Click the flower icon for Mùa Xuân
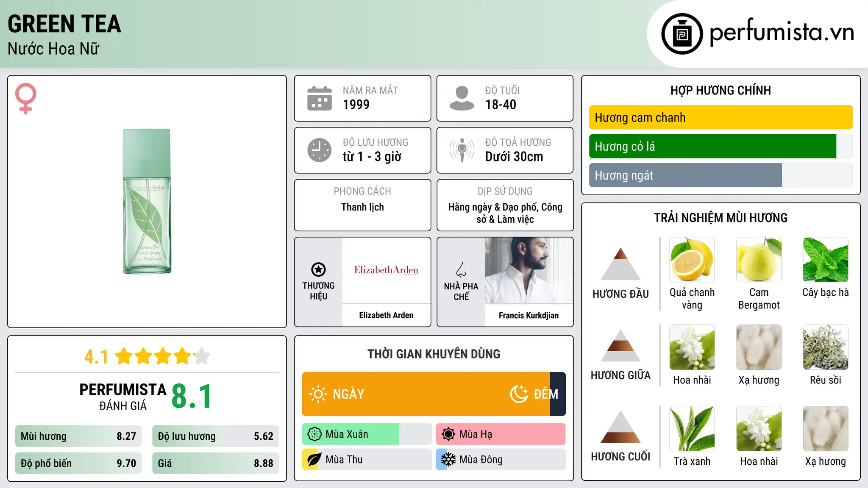The width and height of the screenshot is (868, 488). coord(314,434)
